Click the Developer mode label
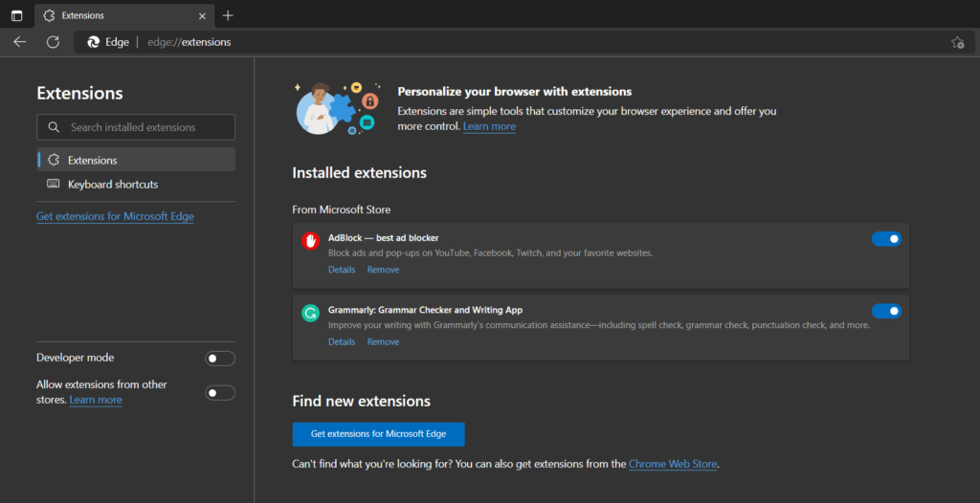The image size is (980, 503). (75, 358)
